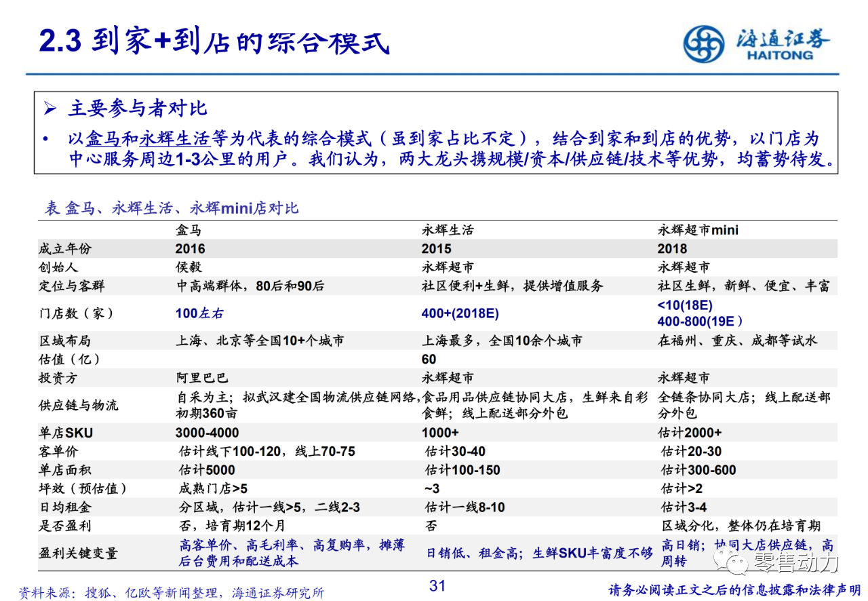Click the 100左右 store count for 盒马

pos(199,313)
